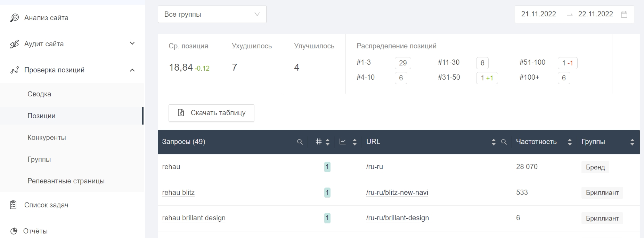Click the Частотность column header

tap(536, 142)
